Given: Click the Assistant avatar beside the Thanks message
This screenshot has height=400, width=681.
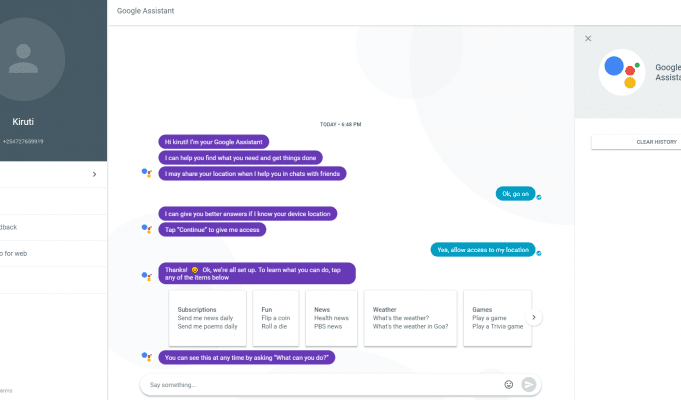Looking at the screenshot, I should [147, 276].
